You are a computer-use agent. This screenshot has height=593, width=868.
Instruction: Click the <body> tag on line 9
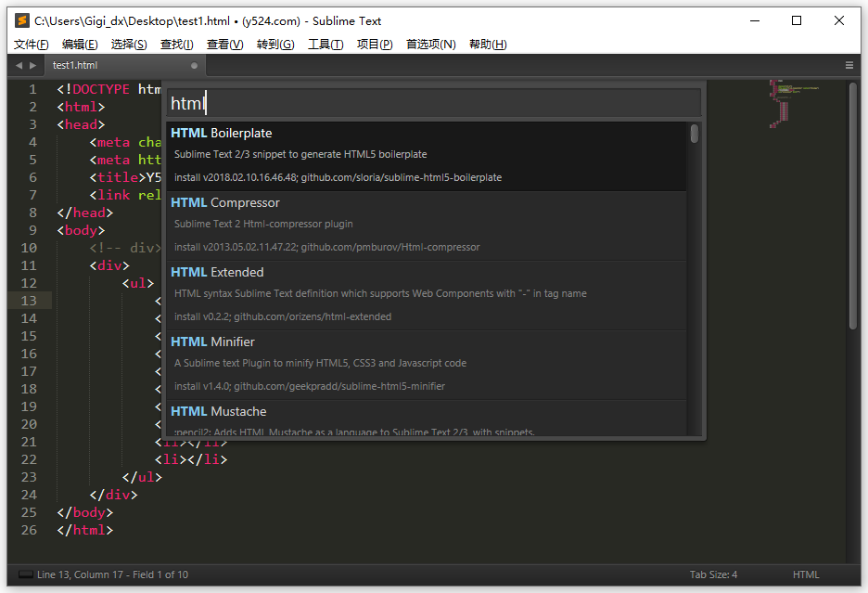[81, 230]
